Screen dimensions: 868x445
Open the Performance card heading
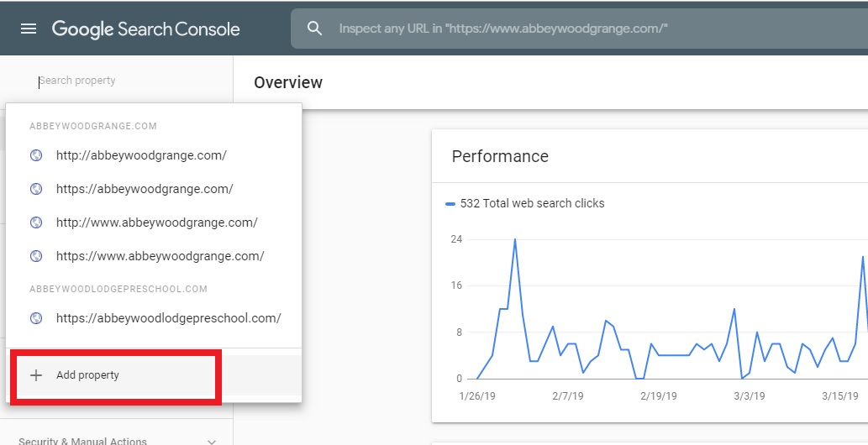(500, 156)
